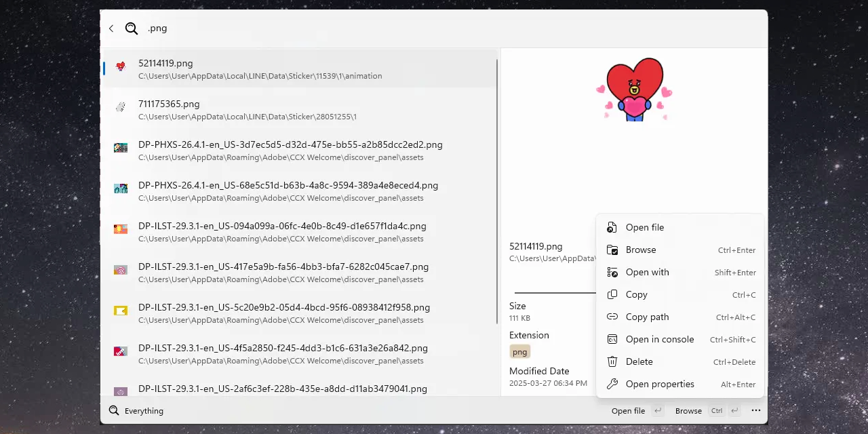Click the .png search input field

coord(454,28)
